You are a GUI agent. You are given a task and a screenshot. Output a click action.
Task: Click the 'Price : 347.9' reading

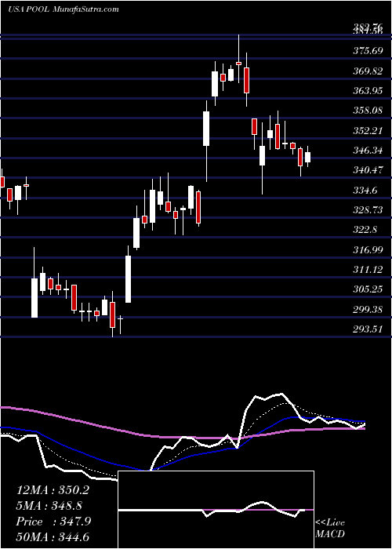click(53, 522)
